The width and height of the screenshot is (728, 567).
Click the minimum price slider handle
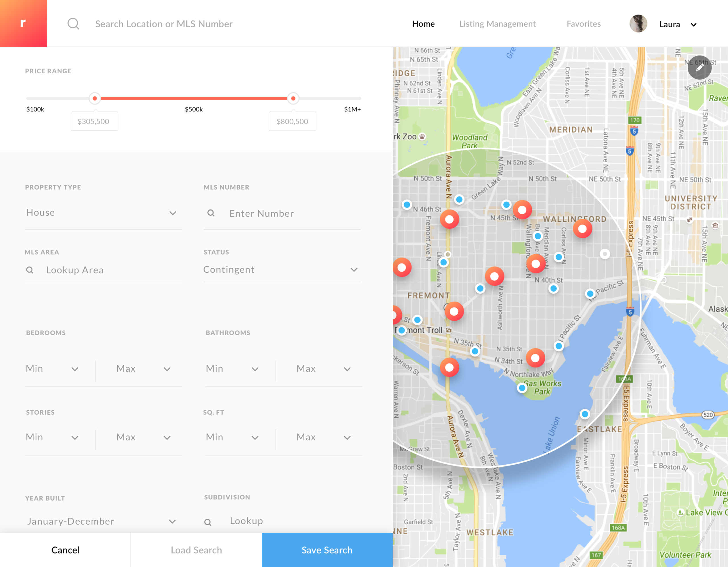click(95, 98)
